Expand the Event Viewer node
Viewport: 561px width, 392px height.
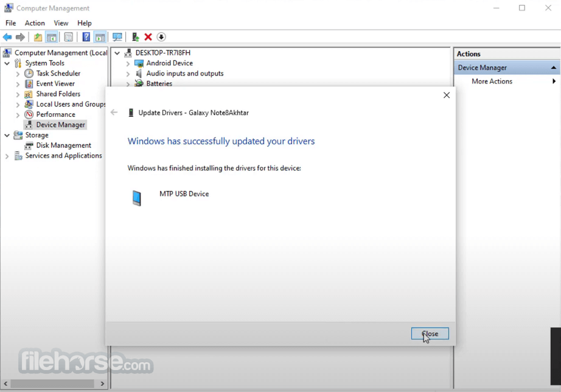tap(18, 84)
